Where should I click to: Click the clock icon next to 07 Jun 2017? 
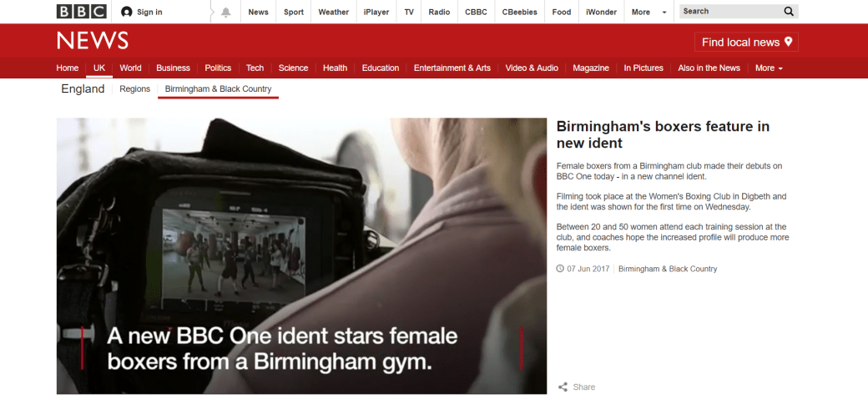pos(560,269)
